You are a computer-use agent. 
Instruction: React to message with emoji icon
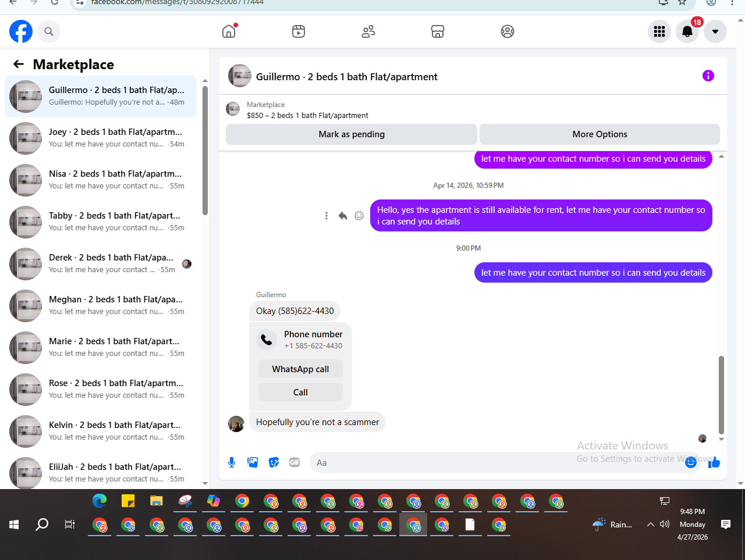coord(359,216)
